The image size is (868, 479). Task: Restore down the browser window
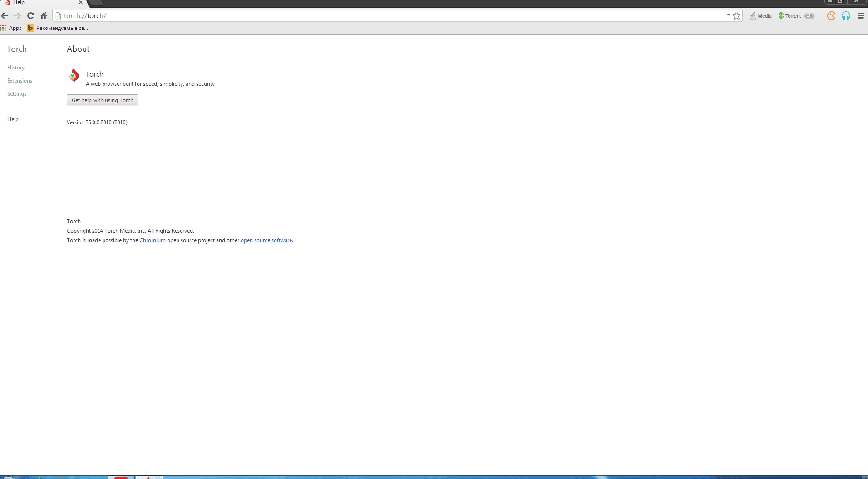click(x=841, y=2)
